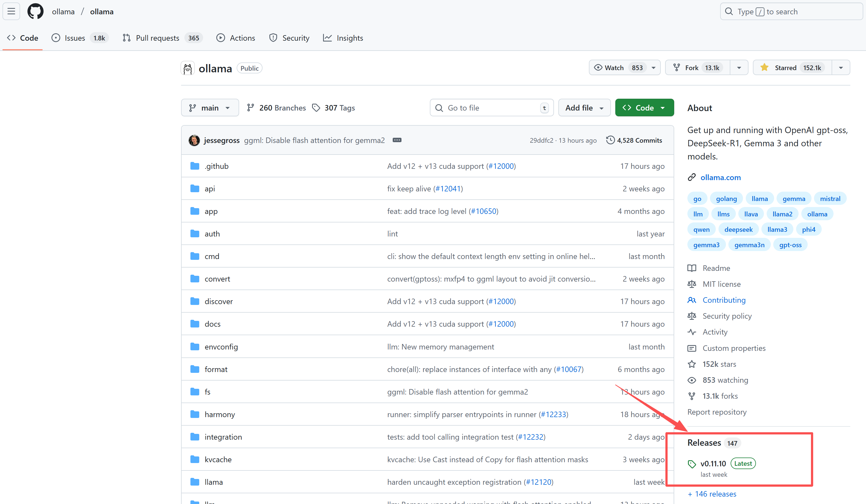This screenshot has height=504, width=866.
Task: Open the integration folder icon
Action: [x=195, y=437]
